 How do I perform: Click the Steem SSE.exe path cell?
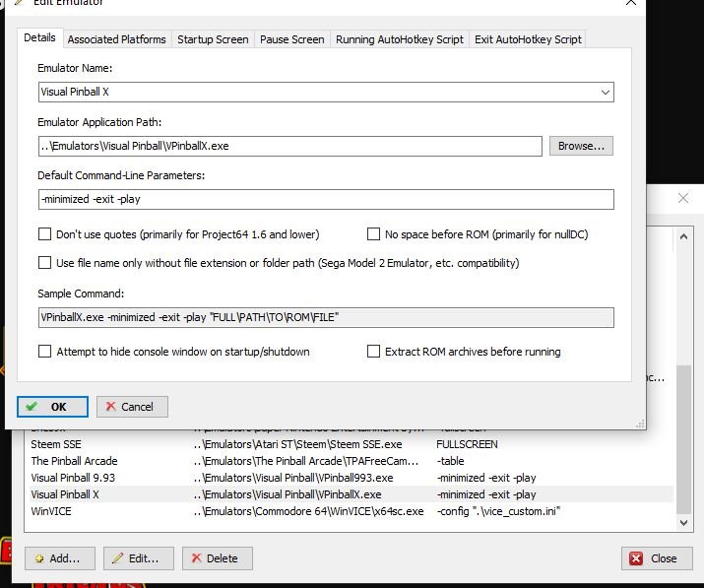click(x=298, y=444)
